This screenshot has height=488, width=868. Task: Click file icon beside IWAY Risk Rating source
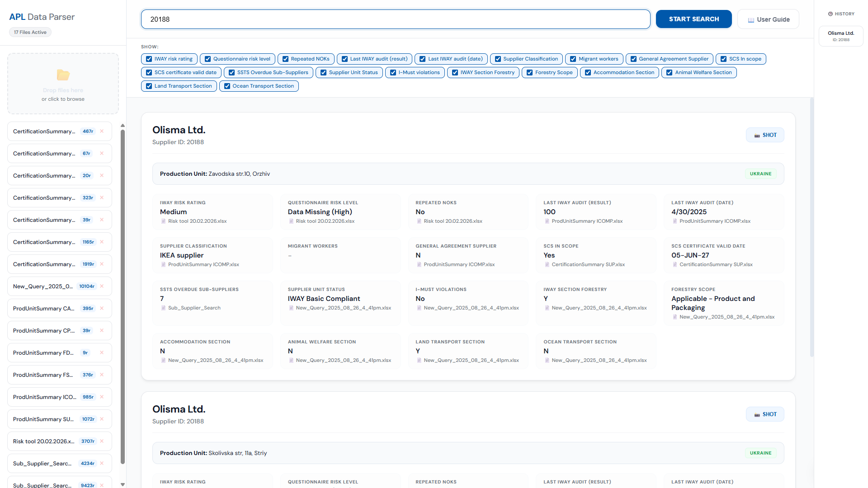[x=163, y=221]
